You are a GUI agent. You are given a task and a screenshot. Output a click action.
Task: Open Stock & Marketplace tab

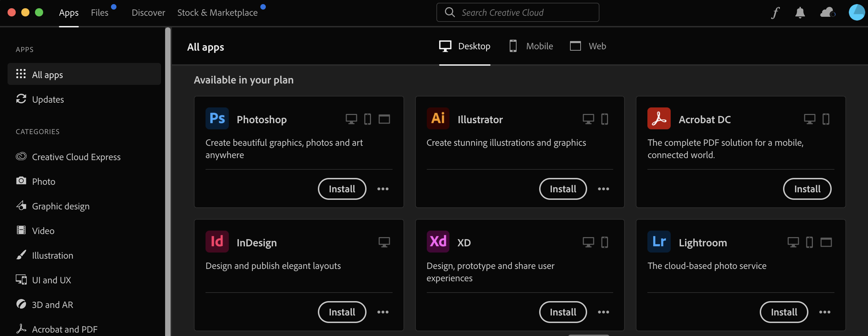[218, 13]
